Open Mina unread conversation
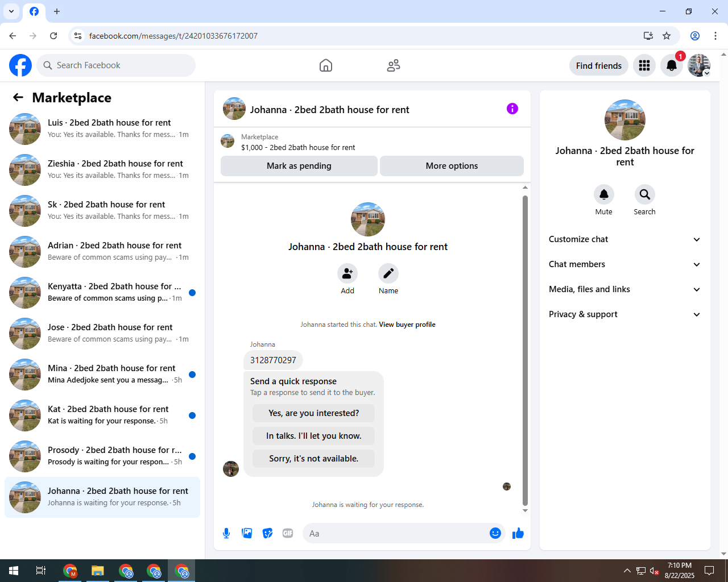The height and width of the screenshot is (582, 728). point(102,375)
